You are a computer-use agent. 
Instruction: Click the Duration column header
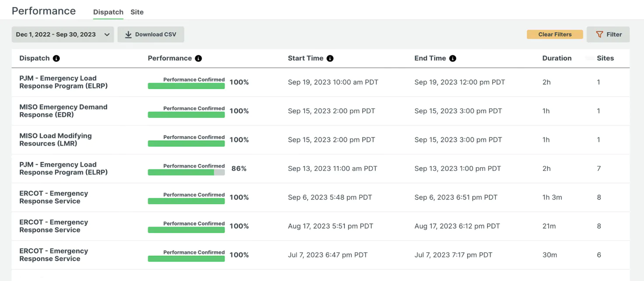tap(557, 58)
